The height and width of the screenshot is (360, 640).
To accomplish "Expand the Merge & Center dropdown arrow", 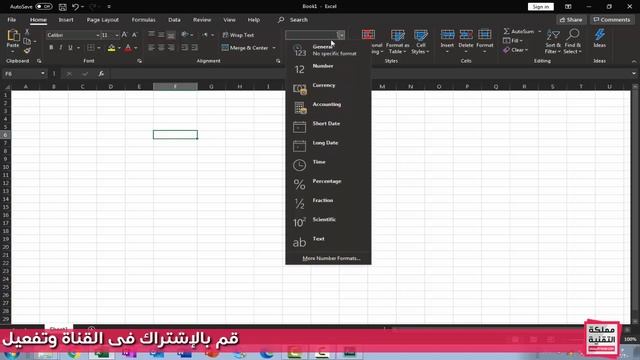I will tap(274, 48).
